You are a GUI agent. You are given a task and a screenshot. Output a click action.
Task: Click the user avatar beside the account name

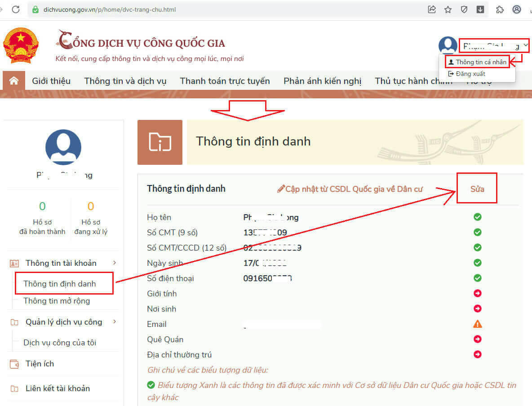448,45
